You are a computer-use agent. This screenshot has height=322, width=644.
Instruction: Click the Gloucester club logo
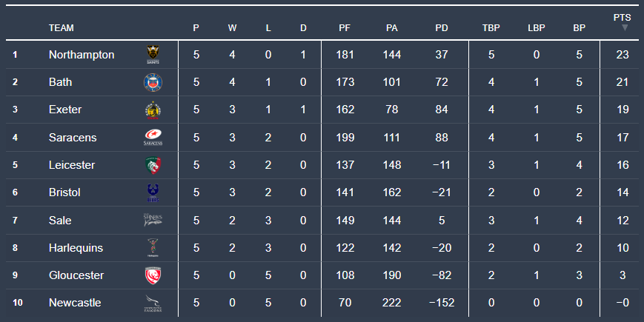click(152, 275)
